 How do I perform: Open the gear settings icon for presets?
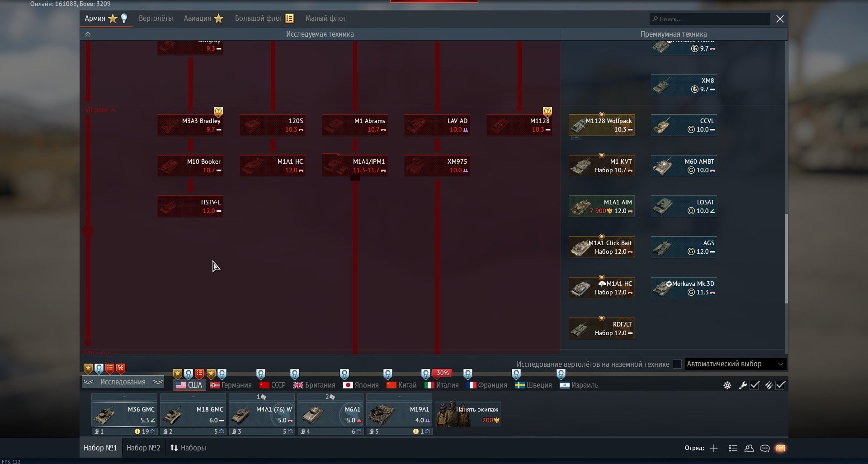[727, 385]
